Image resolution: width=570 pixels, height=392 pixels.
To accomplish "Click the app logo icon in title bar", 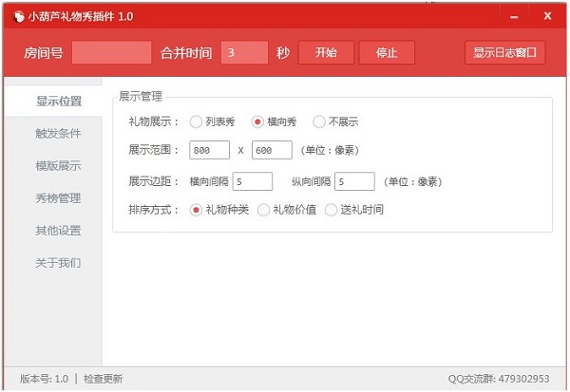I will [19, 16].
